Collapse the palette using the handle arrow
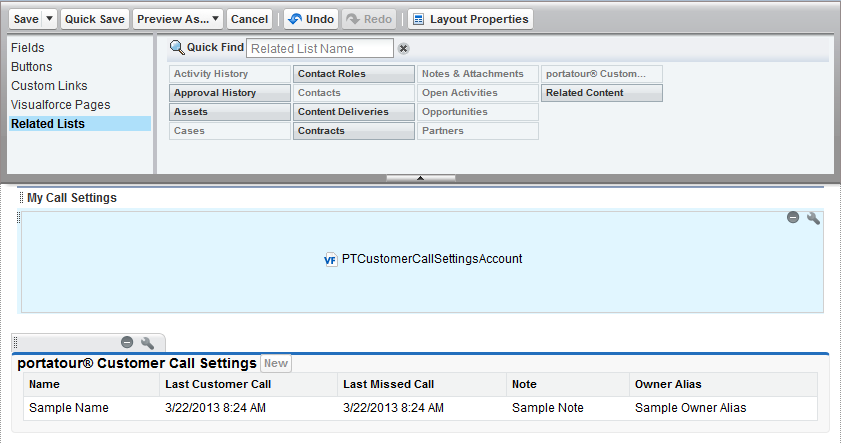This screenshot has width=841, height=443. [420, 178]
